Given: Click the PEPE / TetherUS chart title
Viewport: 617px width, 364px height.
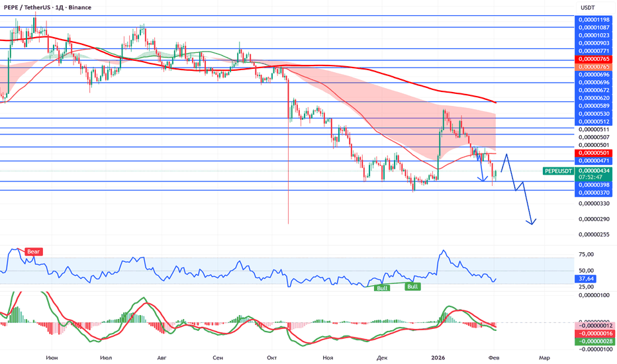Looking at the screenshot, I should [47, 7].
